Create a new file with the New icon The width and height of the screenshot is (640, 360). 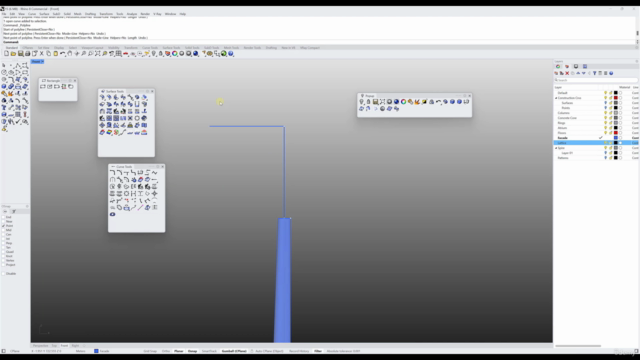6,53
